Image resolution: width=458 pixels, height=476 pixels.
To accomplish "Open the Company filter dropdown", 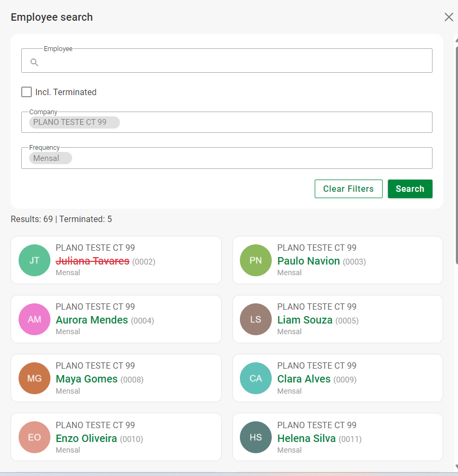I will [276, 122].
